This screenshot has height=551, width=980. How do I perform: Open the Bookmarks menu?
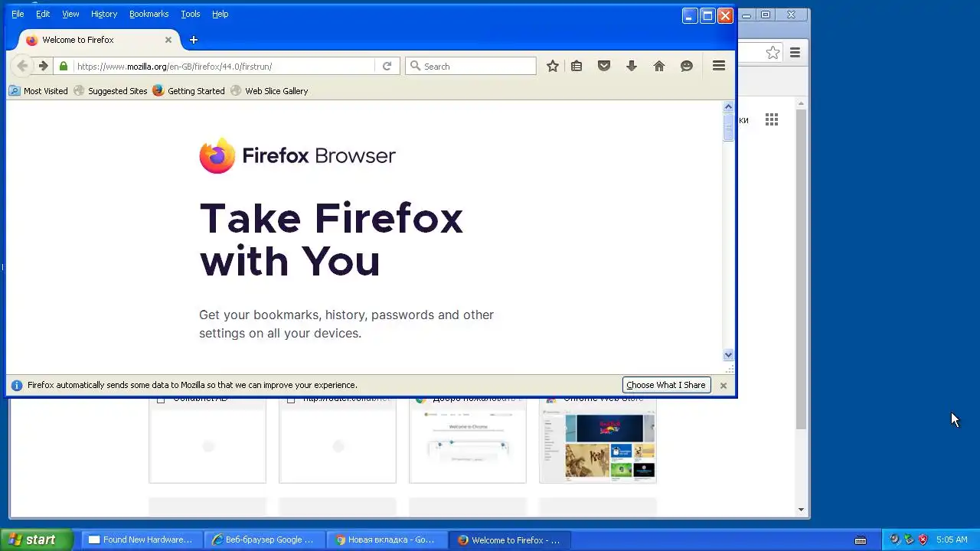[x=149, y=14]
